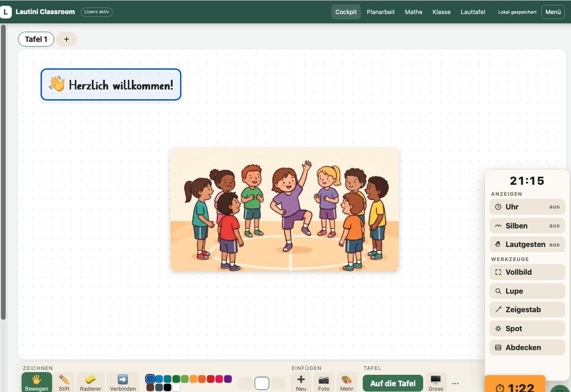Open the Planarbeit tab

click(x=381, y=12)
